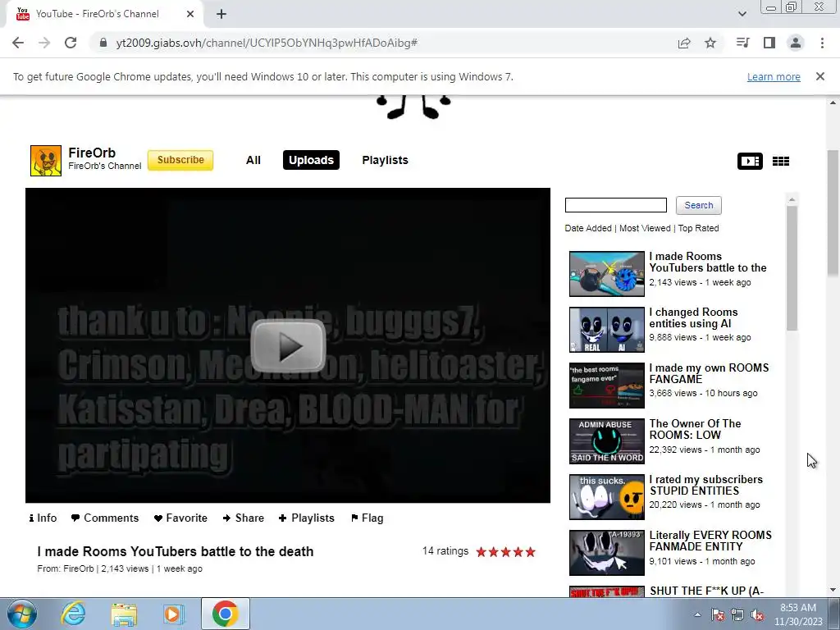Open 'Literally EVERY ROOMS FANMADE ENTITY' video title
Viewport: 840px width, 630px height.
coord(710,541)
